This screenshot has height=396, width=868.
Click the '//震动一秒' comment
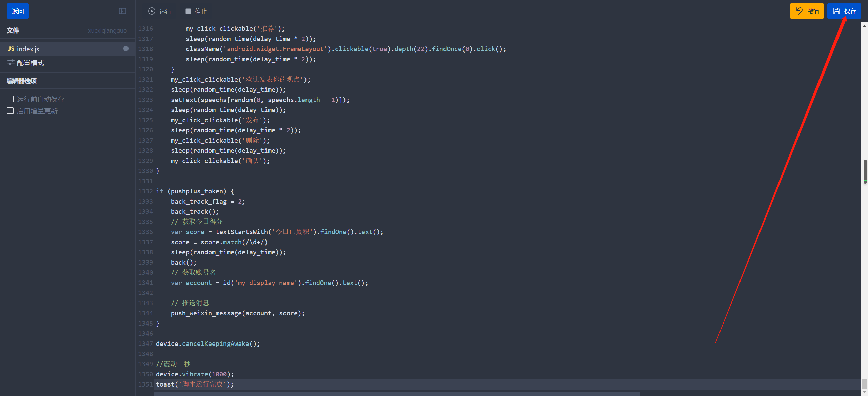[x=173, y=364]
